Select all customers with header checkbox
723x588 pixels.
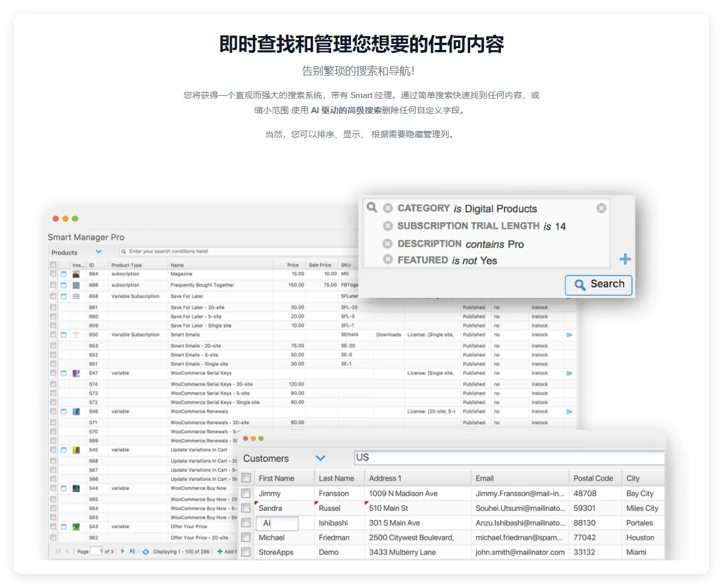(246, 478)
